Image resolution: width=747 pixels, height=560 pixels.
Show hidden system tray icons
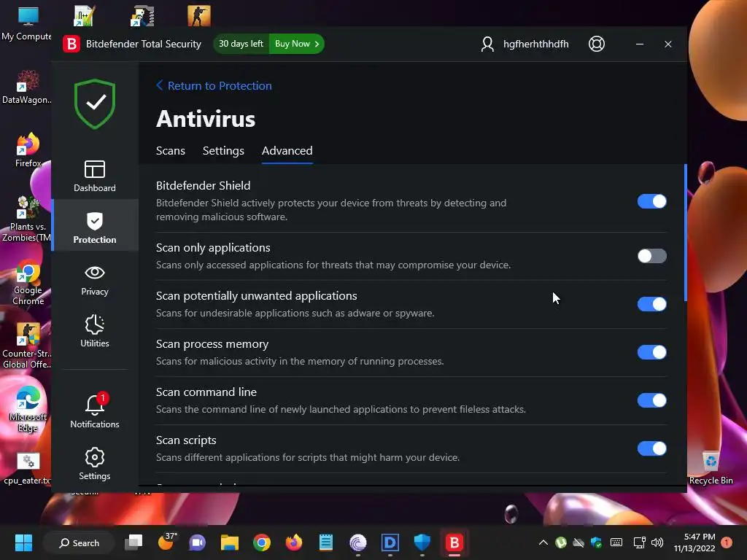pos(543,542)
